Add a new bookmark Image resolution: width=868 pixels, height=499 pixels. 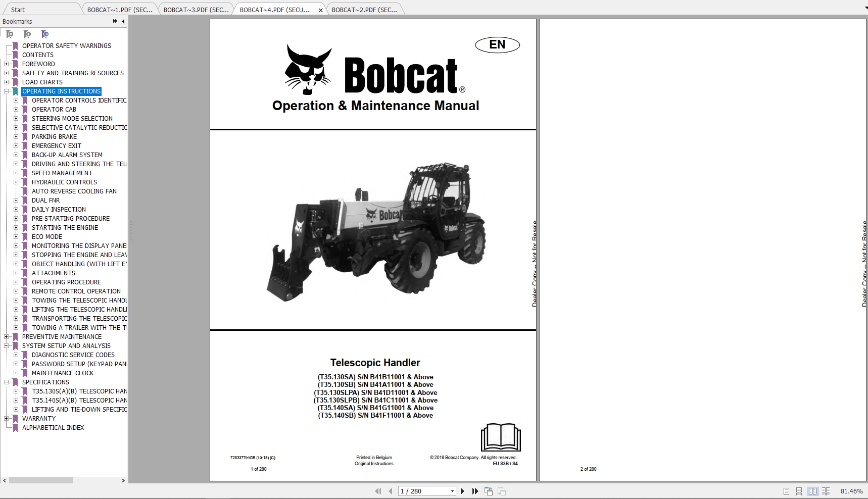click(x=27, y=34)
